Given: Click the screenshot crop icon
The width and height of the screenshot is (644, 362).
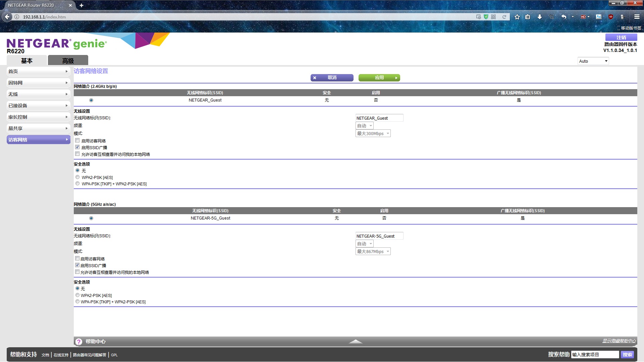Looking at the screenshot, I should tap(551, 17).
